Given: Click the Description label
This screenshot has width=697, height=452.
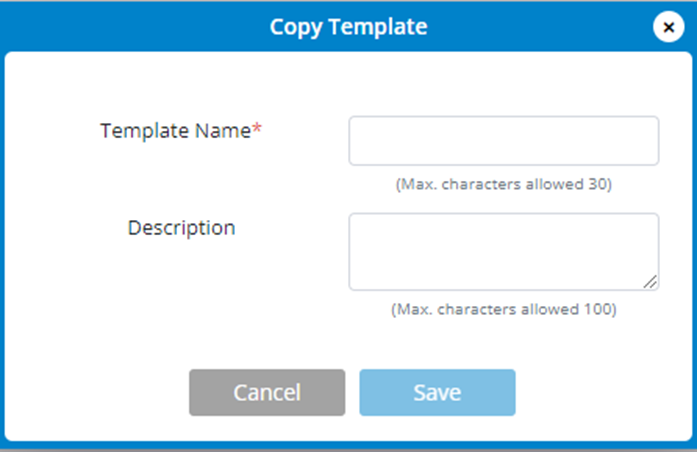Looking at the screenshot, I should [181, 228].
